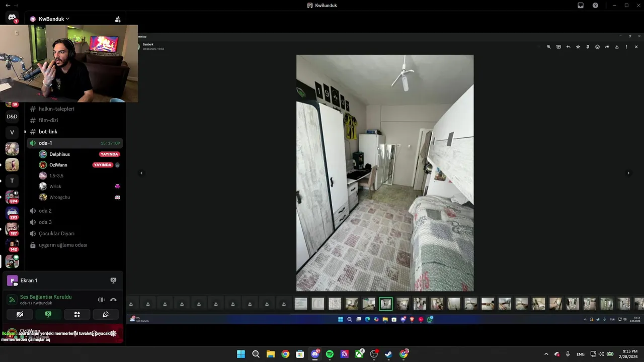The height and width of the screenshot is (362, 644).
Task: Click magnifier zoom icon in image viewer
Action: (x=549, y=47)
